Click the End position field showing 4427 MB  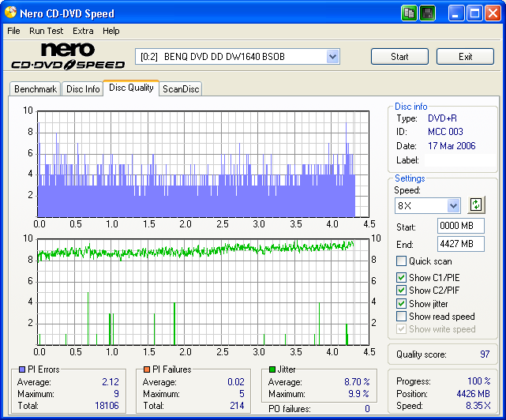click(x=460, y=245)
